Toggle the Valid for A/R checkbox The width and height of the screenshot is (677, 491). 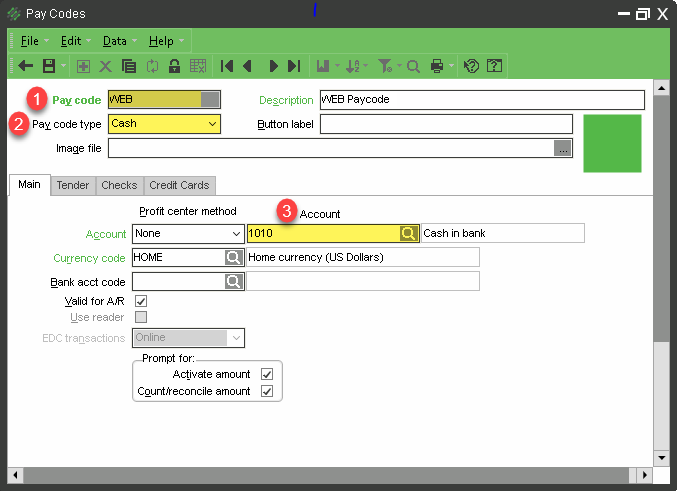tap(141, 301)
